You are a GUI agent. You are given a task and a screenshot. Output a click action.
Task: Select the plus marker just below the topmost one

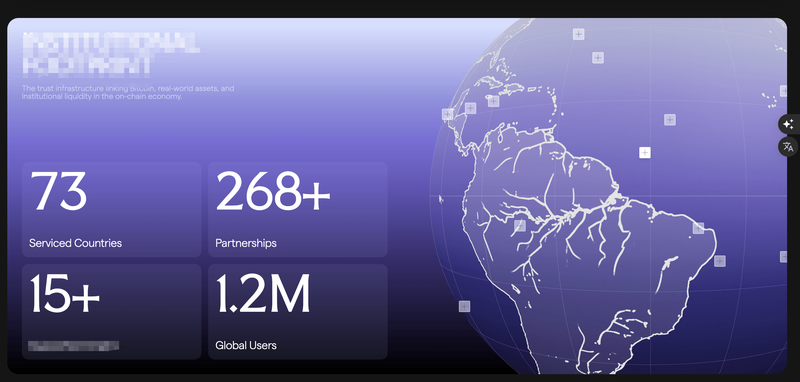coord(598,58)
